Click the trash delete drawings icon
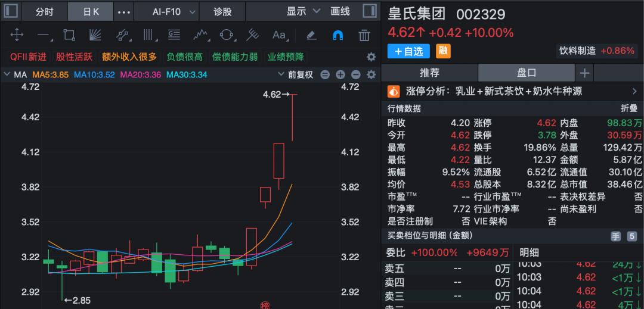The height and width of the screenshot is (309, 644). point(364,35)
